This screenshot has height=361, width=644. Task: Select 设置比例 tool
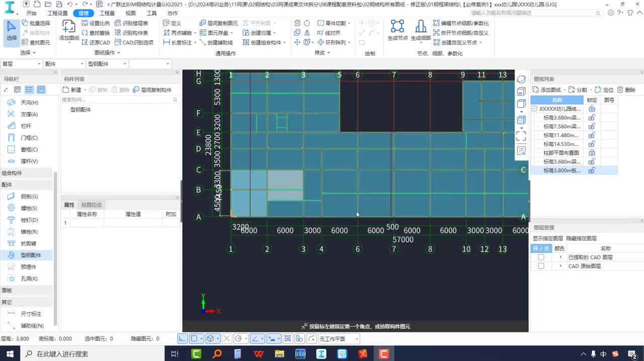[95, 23]
